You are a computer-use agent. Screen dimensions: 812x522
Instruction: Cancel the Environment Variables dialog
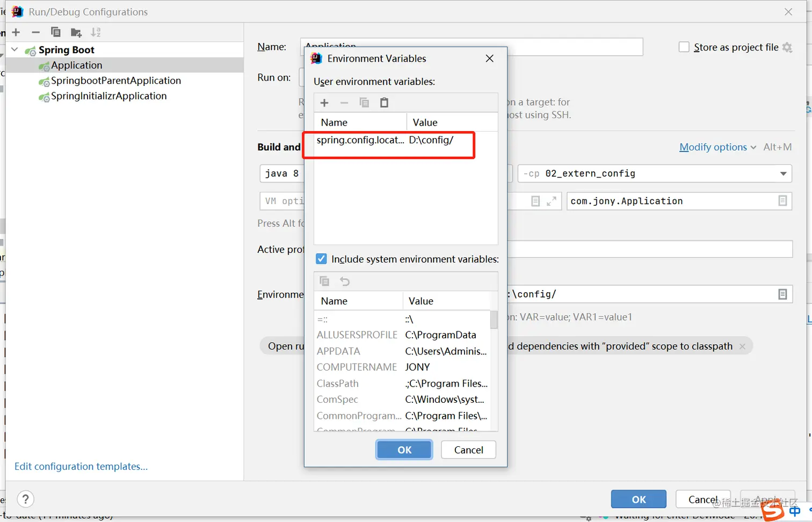(468, 450)
